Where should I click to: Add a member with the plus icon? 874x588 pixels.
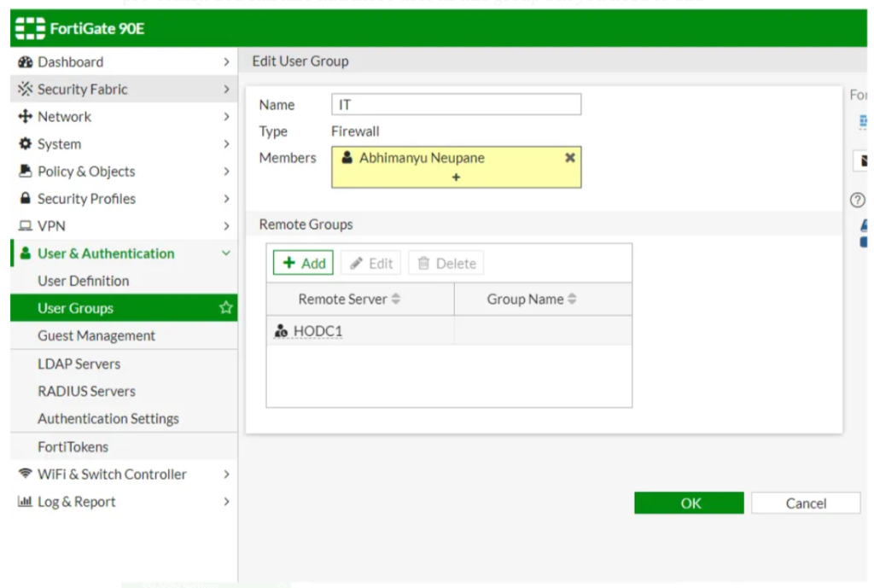click(x=456, y=178)
